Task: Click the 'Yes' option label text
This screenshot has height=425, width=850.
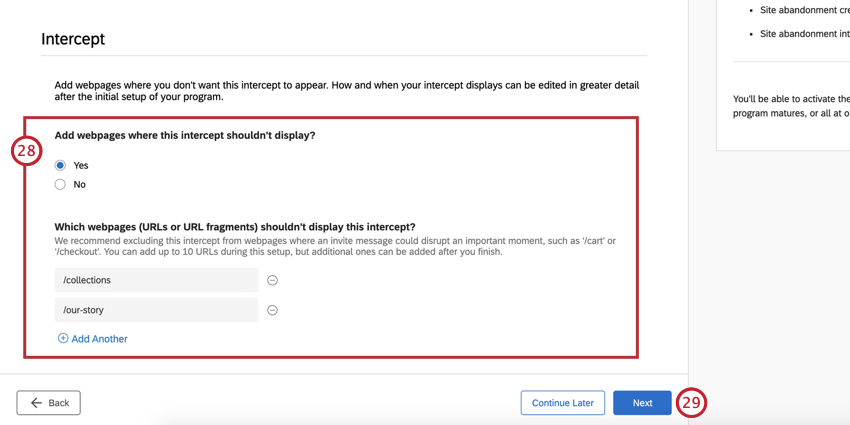Action: coord(81,165)
